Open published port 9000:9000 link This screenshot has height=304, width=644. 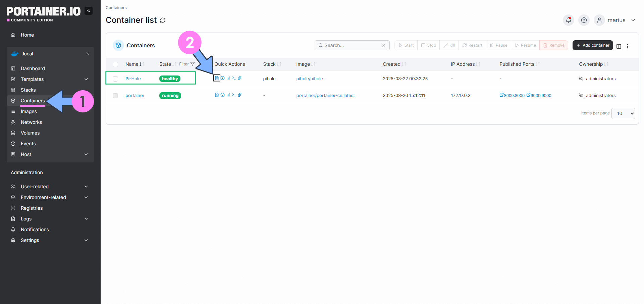(x=539, y=96)
